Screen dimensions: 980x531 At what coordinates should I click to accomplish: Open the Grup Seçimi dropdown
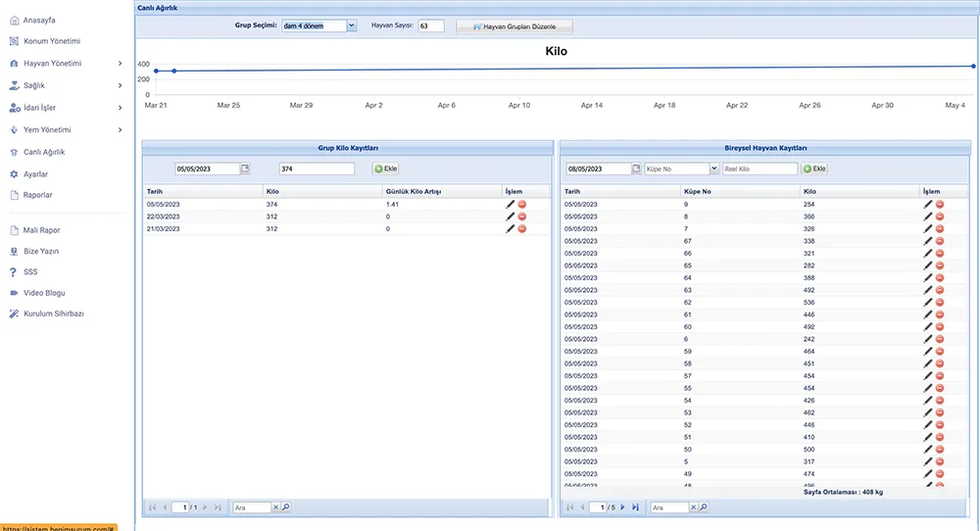[x=351, y=26]
